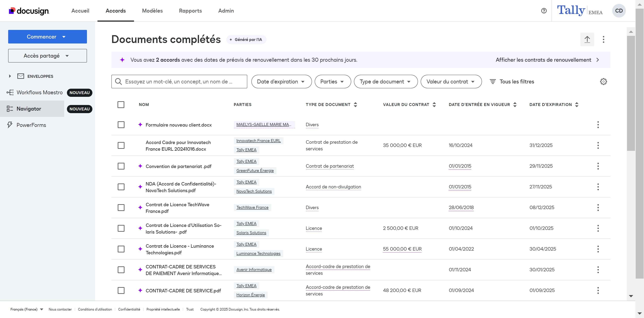The height and width of the screenshot is (318, 644).
Task: Open page-level three-dot options menu
Action: pos(603,39)
